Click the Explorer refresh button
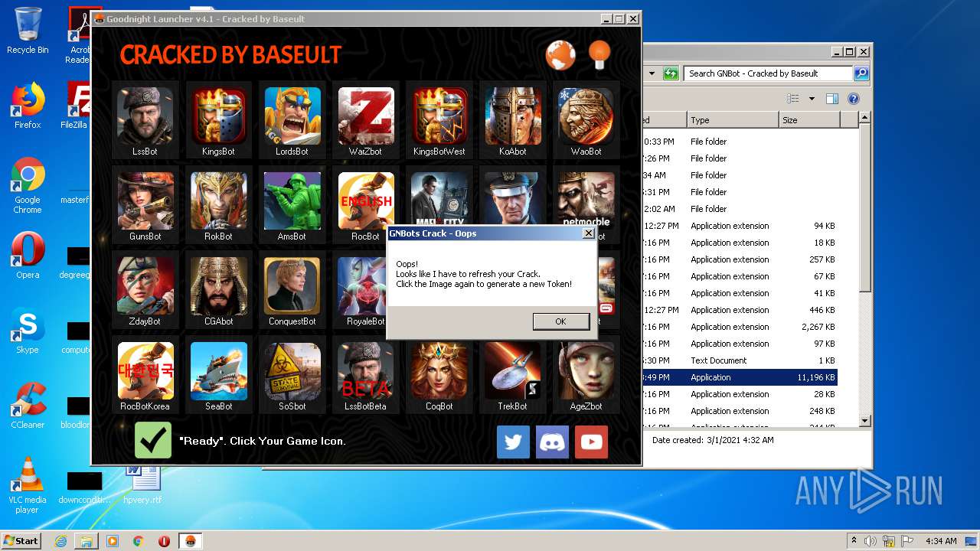 click(671, 73)
